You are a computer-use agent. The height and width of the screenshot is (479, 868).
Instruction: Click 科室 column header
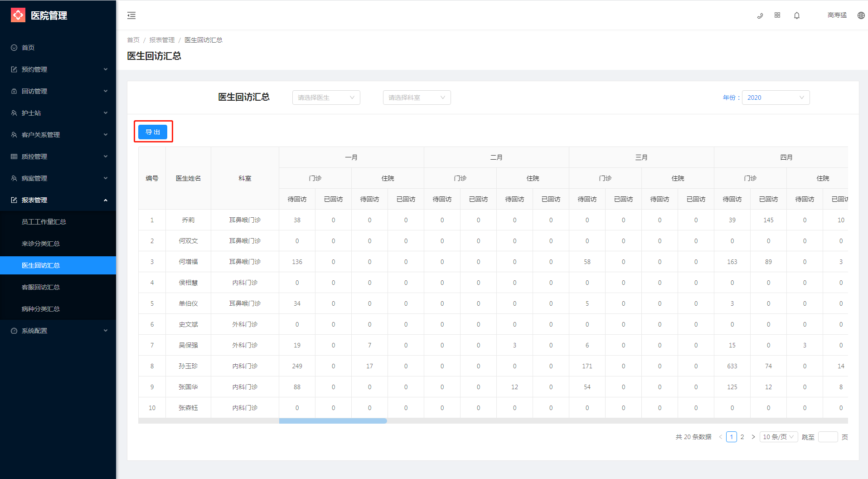pos(245,178)
